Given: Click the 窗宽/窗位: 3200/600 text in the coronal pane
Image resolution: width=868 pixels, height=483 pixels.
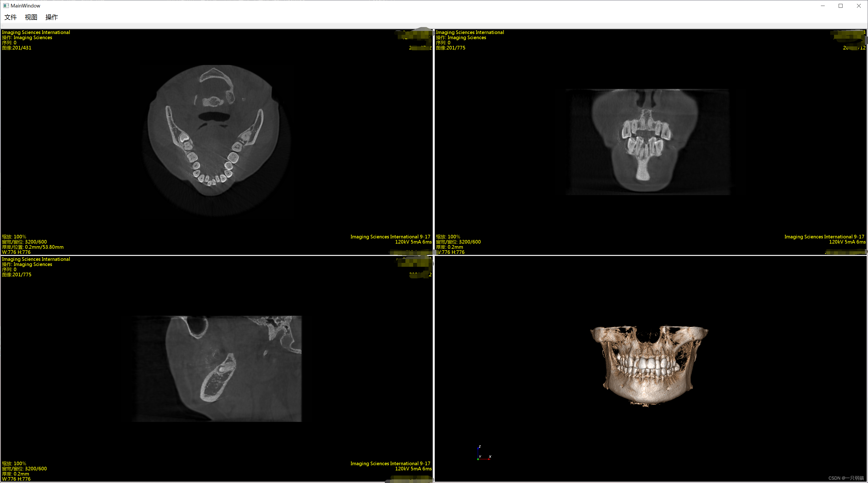Looking at the screenshot, I should tap(458, 242).
